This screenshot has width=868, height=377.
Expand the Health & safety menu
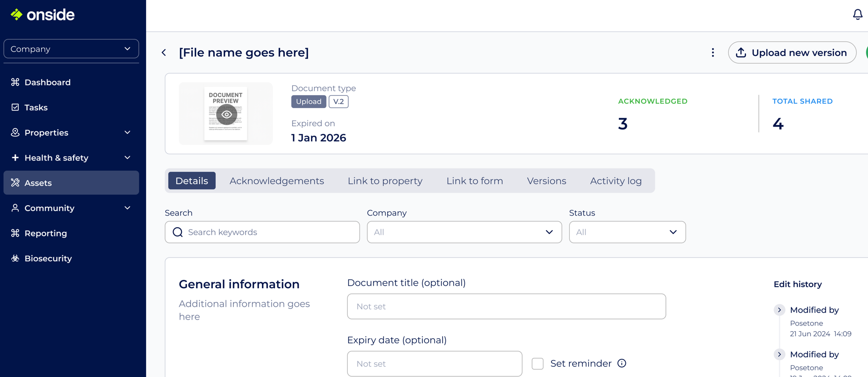(71, 158)
